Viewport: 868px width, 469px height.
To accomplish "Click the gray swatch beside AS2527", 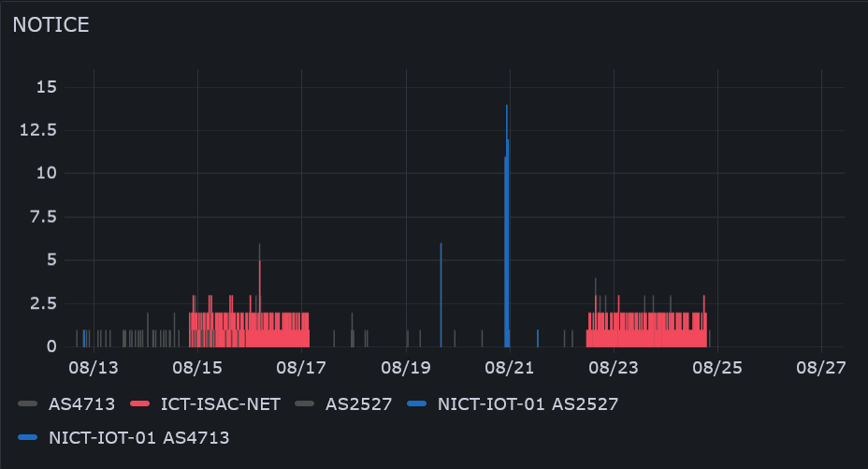I will click(305, 404).
